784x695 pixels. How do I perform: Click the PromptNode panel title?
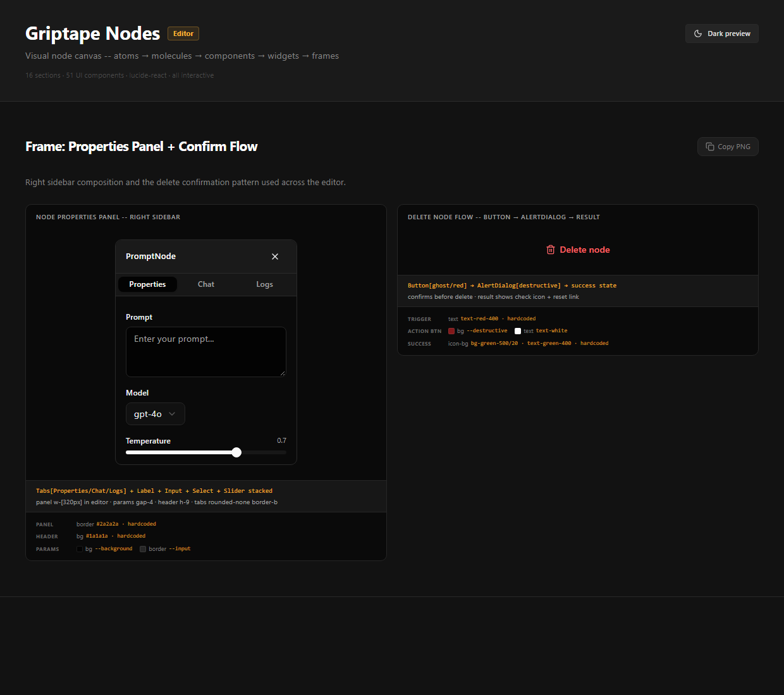click(150, 257)
